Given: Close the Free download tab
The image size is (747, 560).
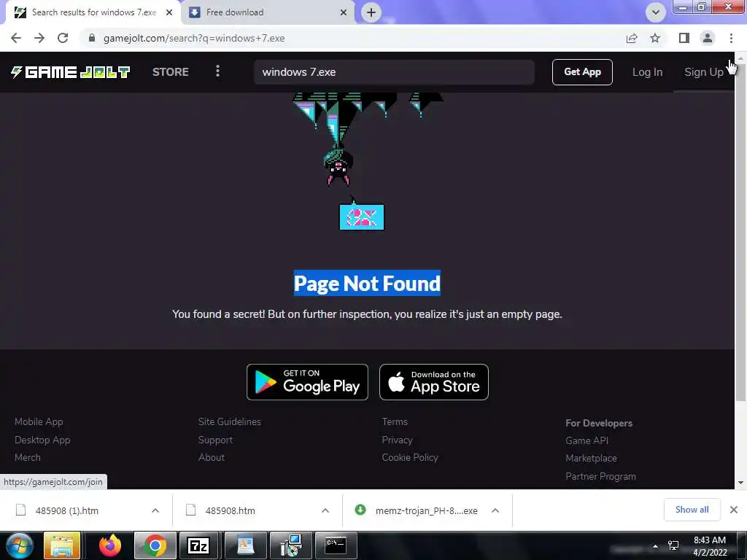Looking at the screenshot, I should [344, 12].
